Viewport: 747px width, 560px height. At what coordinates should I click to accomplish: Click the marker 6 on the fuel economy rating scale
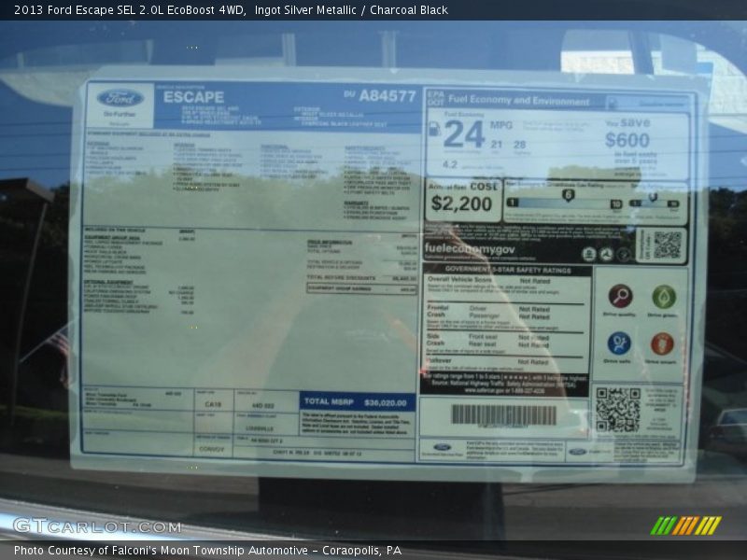click(568, 195)
